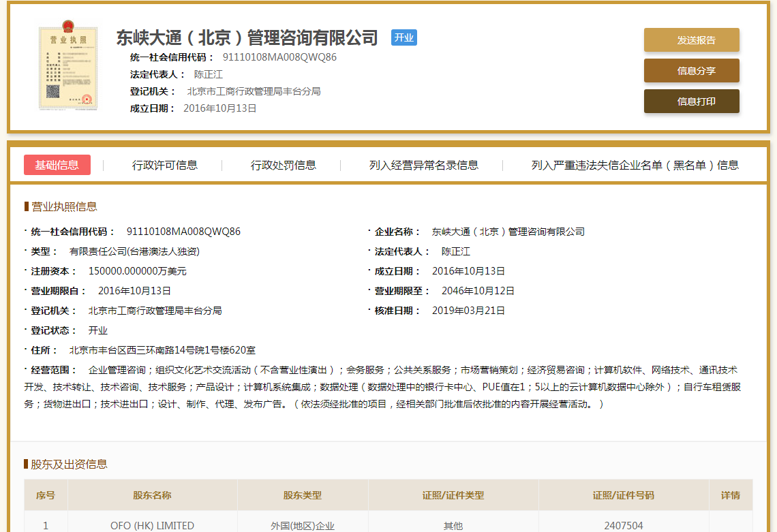
Task: Go to 列入严重违法失信企业名单(黑名单)信息 tab
Action: (x=635, y=165)
